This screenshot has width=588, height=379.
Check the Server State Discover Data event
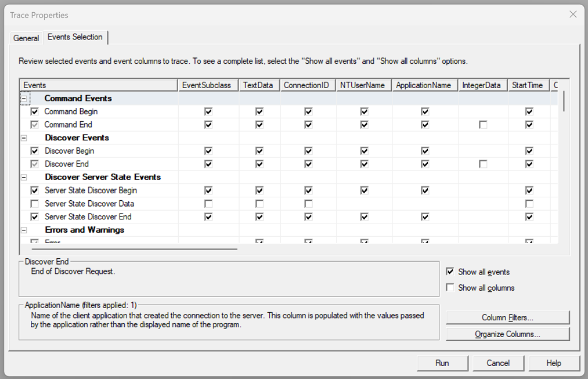point(34,203)
